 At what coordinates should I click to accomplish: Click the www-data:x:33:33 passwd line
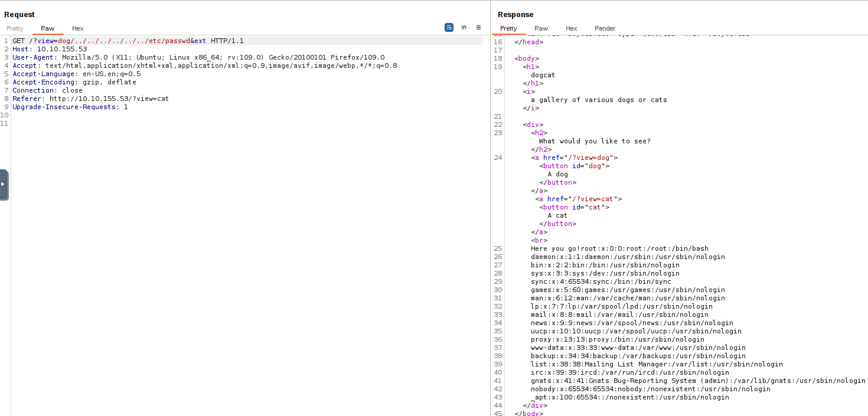pyautogui.click(x=638, y=348)
